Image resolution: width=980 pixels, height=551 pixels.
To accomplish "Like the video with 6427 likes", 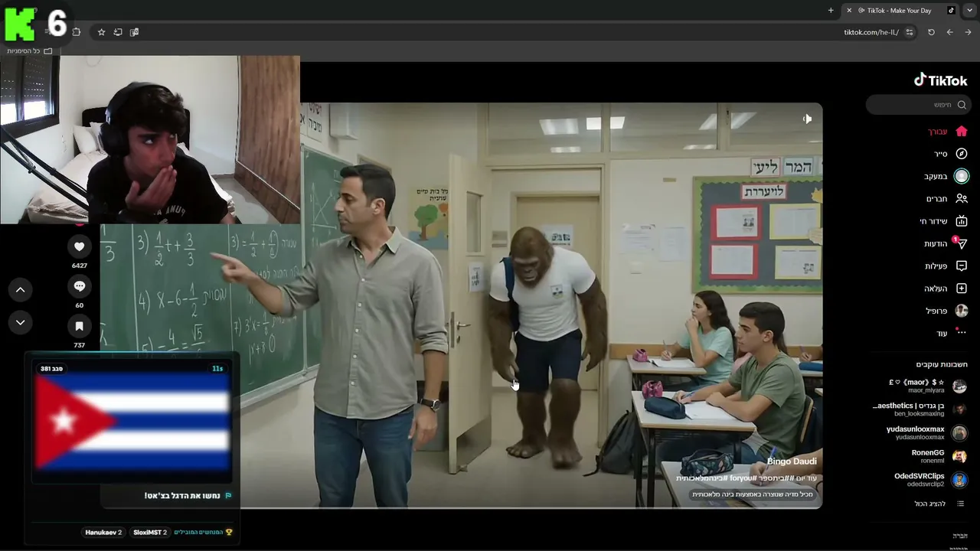I will click(79, 246).
